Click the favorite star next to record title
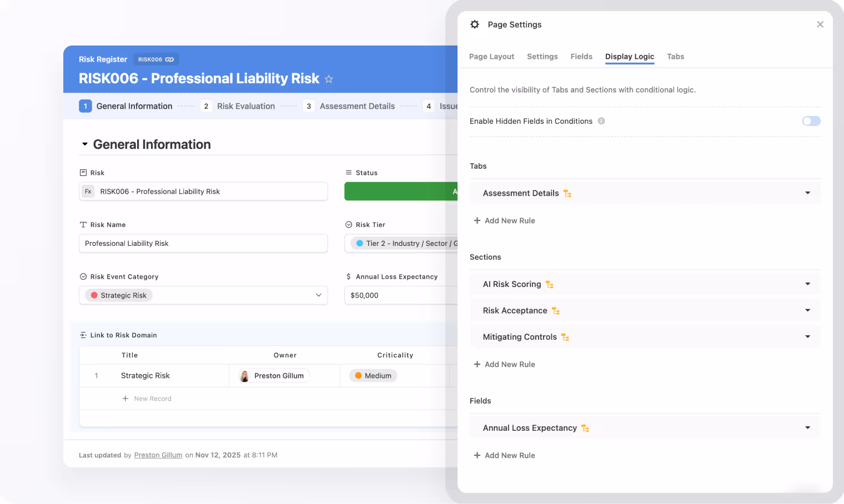The height and width of the screenshot is (504, 844). click(329, 79)
